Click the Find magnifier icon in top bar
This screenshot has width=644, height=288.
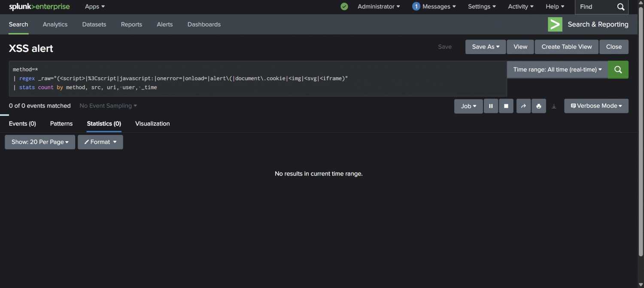point(621,7)
